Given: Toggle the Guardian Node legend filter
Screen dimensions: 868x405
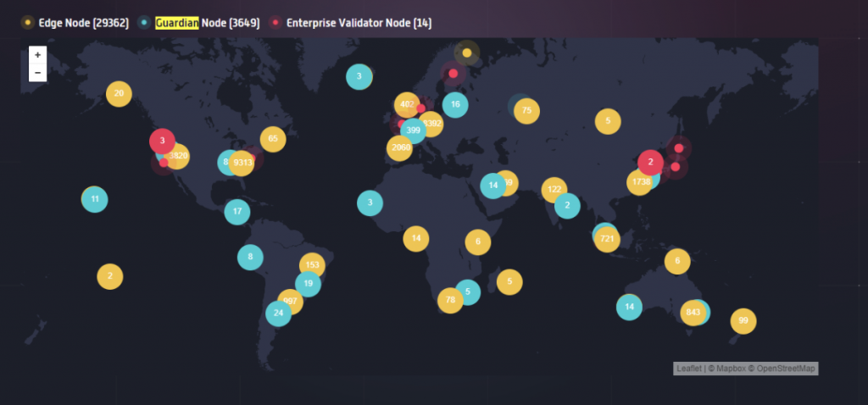Looking at the screenshot, I should (x=198, y=23).
